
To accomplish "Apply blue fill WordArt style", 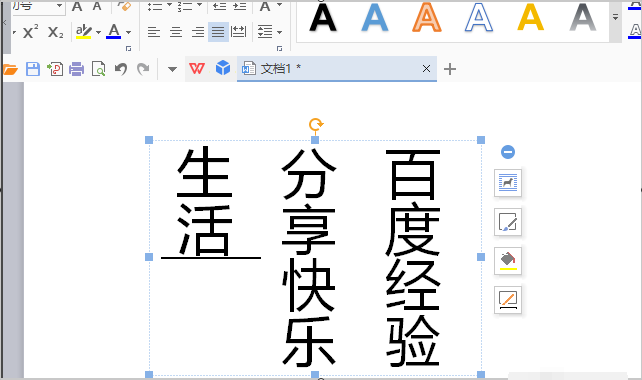I will (375, 18).
